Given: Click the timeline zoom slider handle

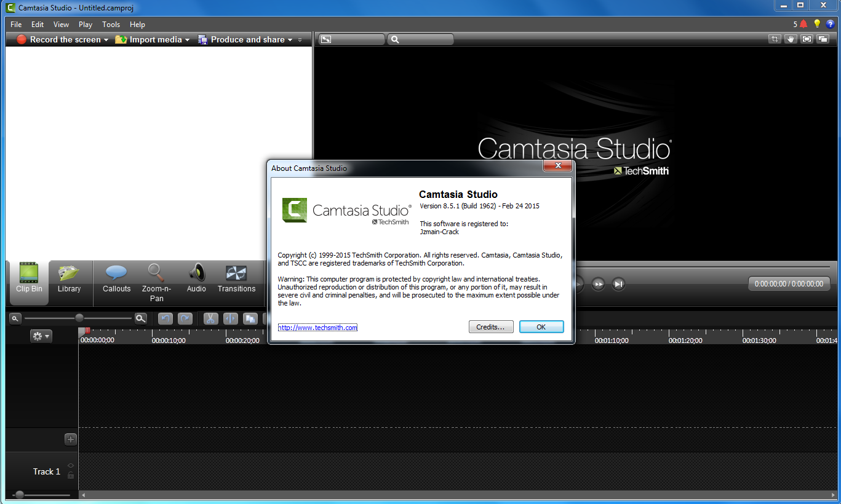Looking at the screenshot, I should pyautogui.click(x=79, y=318).
